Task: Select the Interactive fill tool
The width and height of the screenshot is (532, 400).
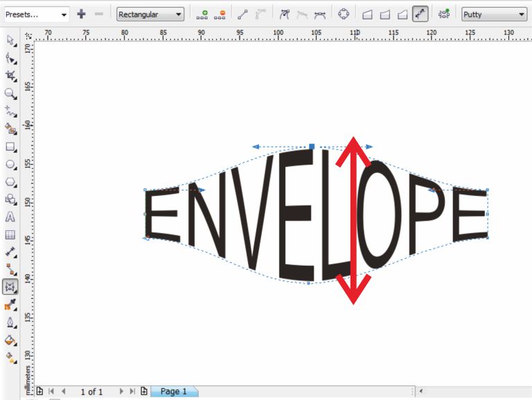Action: tap(10, 358)
